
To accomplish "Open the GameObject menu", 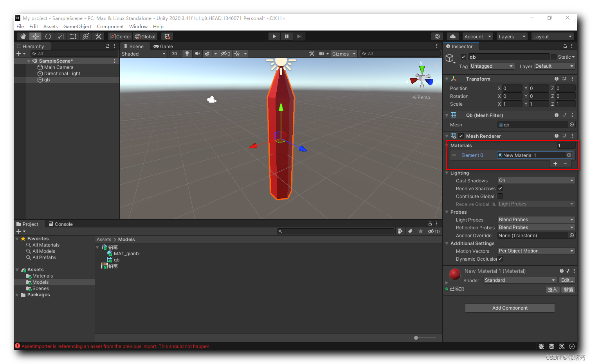I will (x=77, y=26).
